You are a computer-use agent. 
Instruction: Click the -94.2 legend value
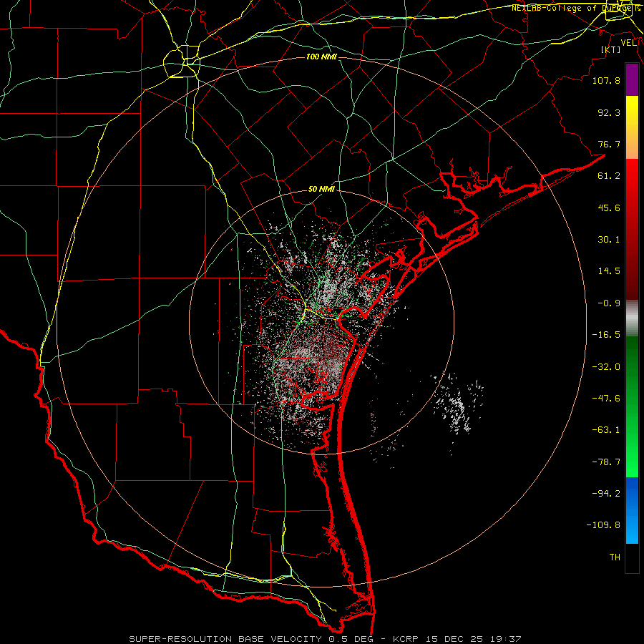point(606,493)
